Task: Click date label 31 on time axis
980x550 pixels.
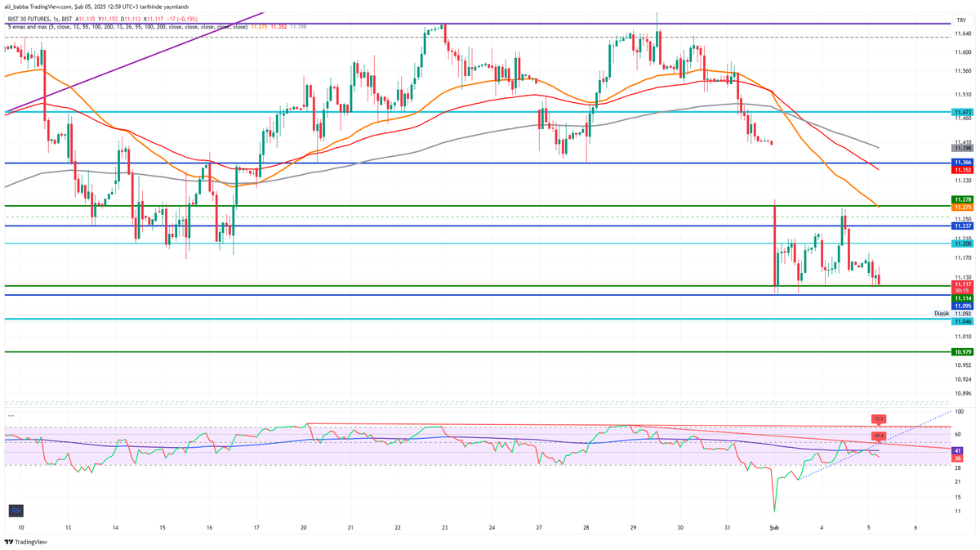Action: (x=727, y=528)
